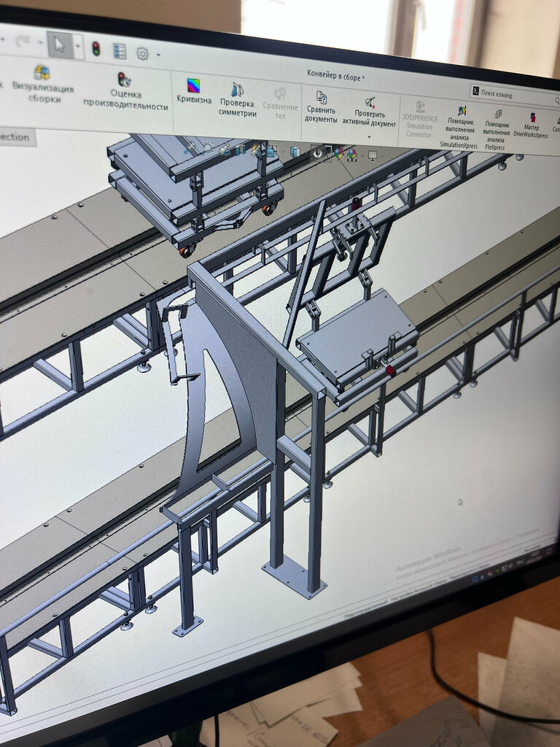
Task: Select Previous View icon in view toolbar
Action: 224,149
